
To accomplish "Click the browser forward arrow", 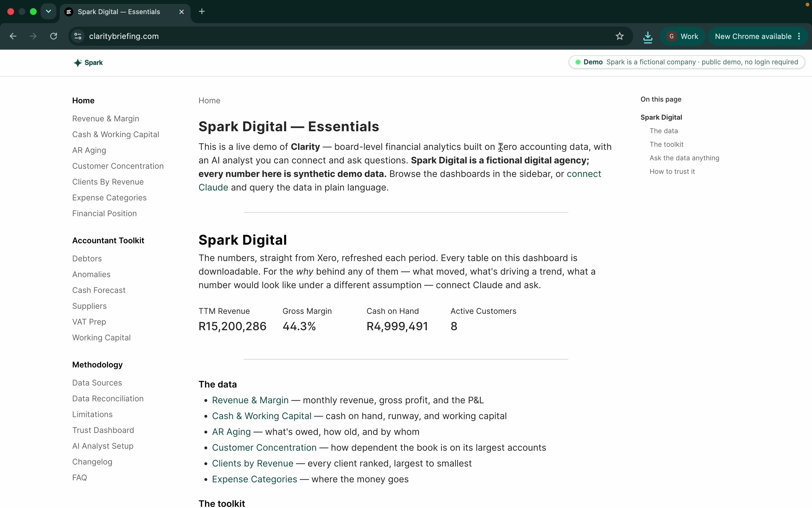I will click(x=33, y=36).
